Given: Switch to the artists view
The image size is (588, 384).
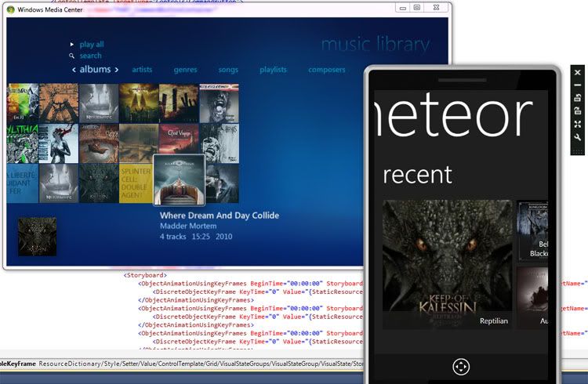Looking at the screenshot, I should pos(142,70).
